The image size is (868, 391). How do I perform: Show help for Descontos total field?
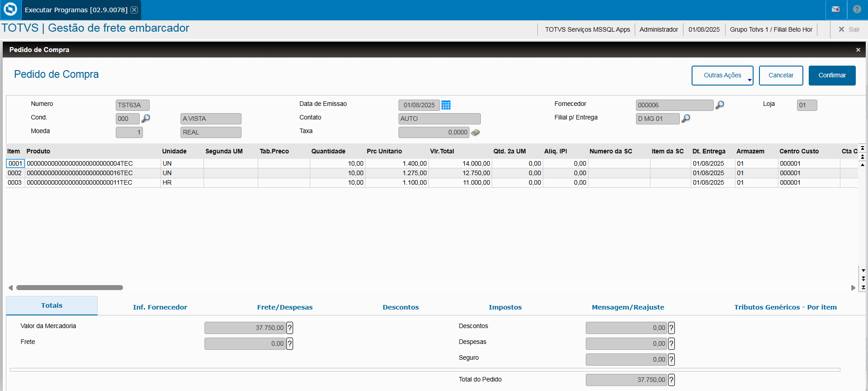(x=672, y=328)
